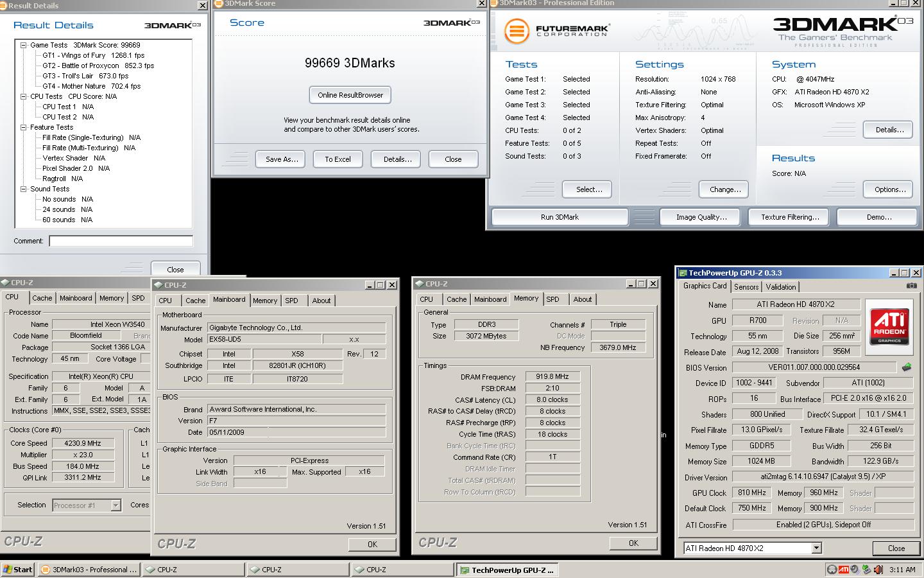Start benchmark with Run 3DMark button
Screen dimensions: 924x578
click(560, 217)
